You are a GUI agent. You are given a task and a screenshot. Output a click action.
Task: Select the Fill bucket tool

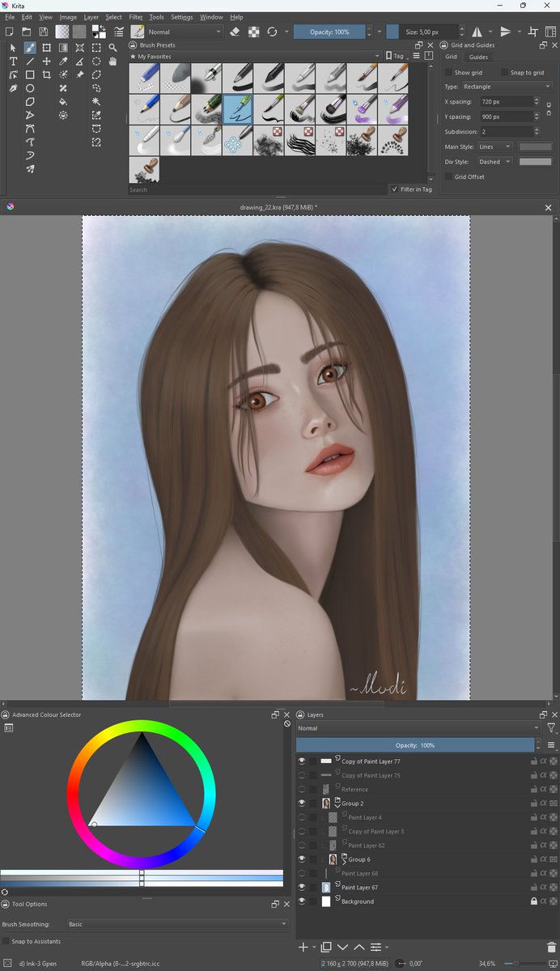(63, 102)
